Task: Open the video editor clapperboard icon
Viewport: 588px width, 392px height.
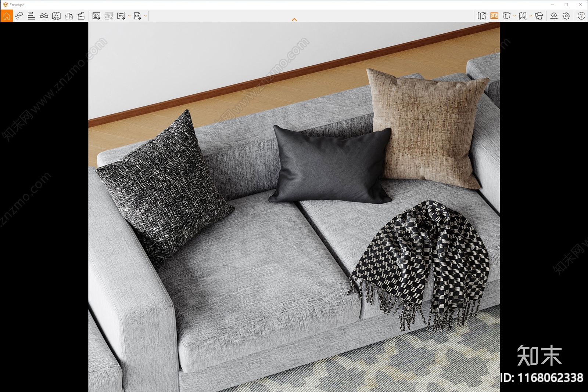Action: coord(81,16)
